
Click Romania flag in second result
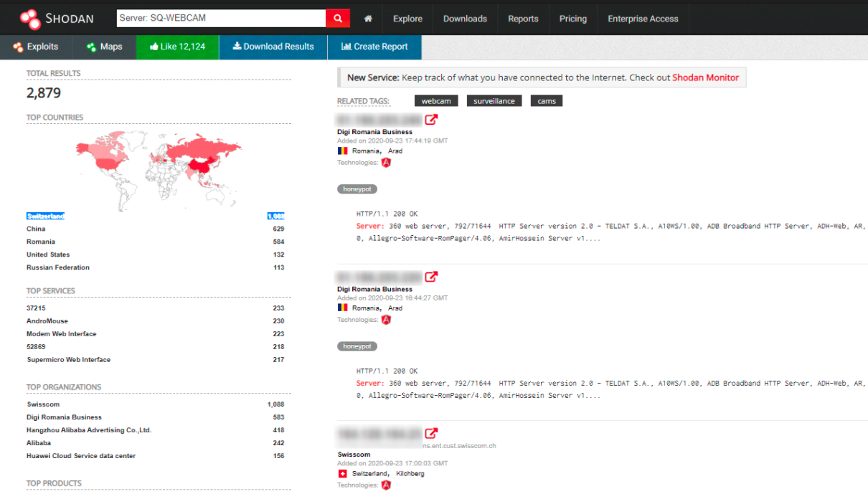342,308
